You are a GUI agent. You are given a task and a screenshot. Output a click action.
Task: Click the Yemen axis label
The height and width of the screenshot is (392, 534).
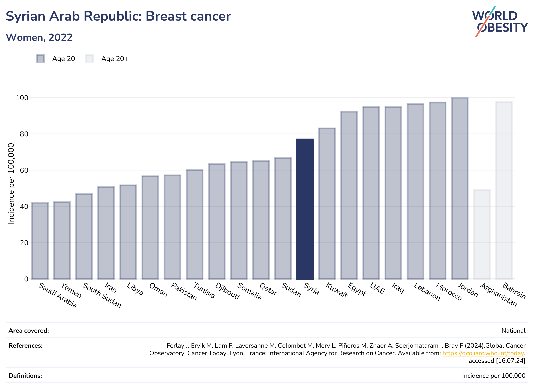(x=71, y=290)
